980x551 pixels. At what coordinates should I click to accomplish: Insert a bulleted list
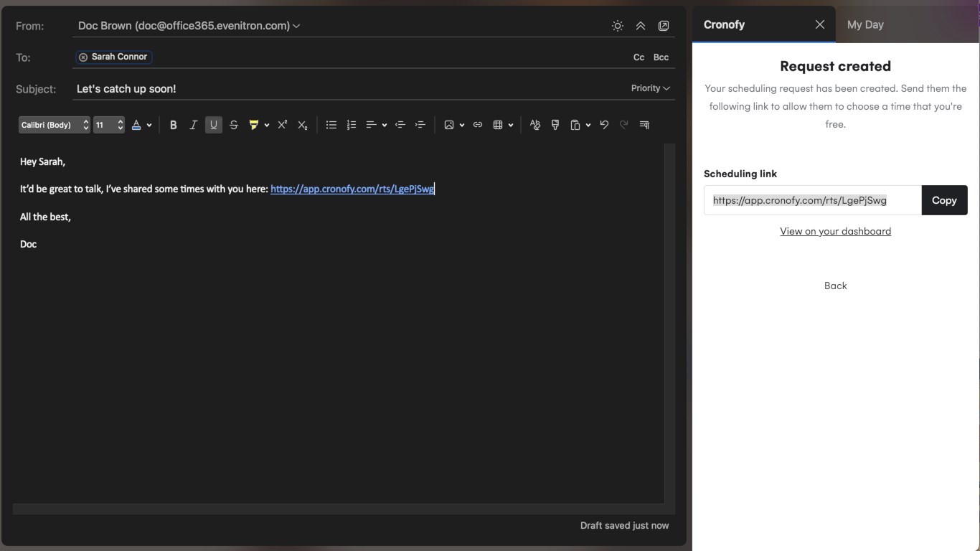coord(331,125)
